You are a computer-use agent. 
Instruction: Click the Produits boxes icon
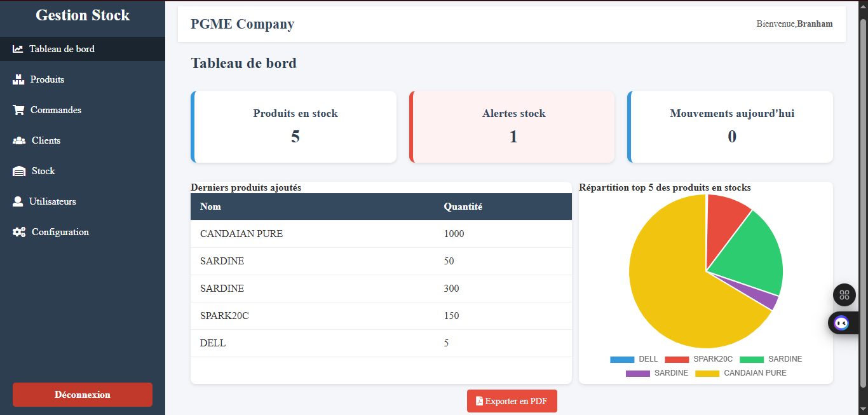(x=17, y=79)
